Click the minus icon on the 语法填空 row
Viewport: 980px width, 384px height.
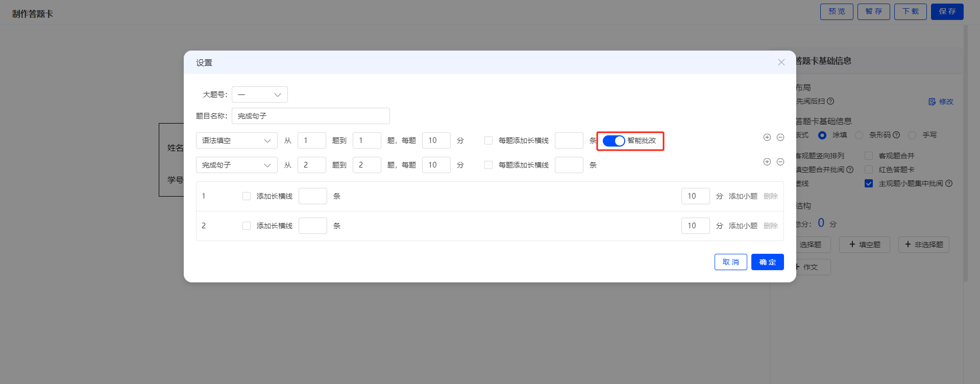[780, 137]
